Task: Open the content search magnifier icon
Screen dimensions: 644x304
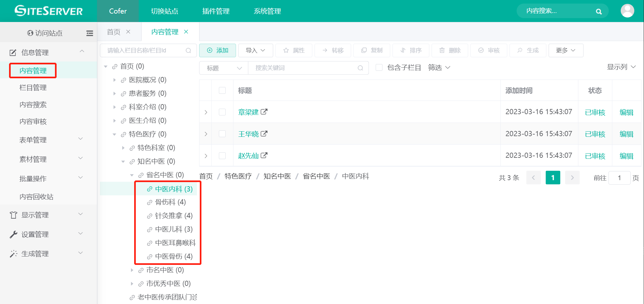Action: (x=599, y=11)
